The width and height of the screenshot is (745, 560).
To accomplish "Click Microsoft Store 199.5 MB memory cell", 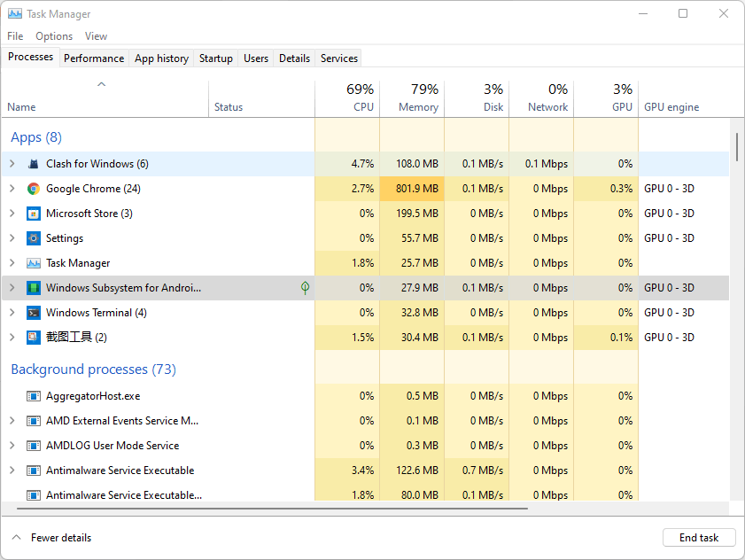I will click(x=412, y=214).
